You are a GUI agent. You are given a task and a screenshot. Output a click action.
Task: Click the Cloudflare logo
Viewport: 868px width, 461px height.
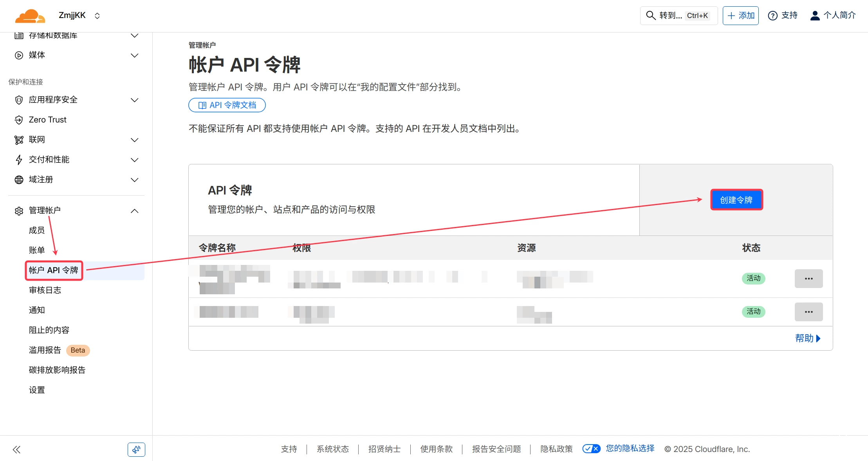click(x=29, y=15)
